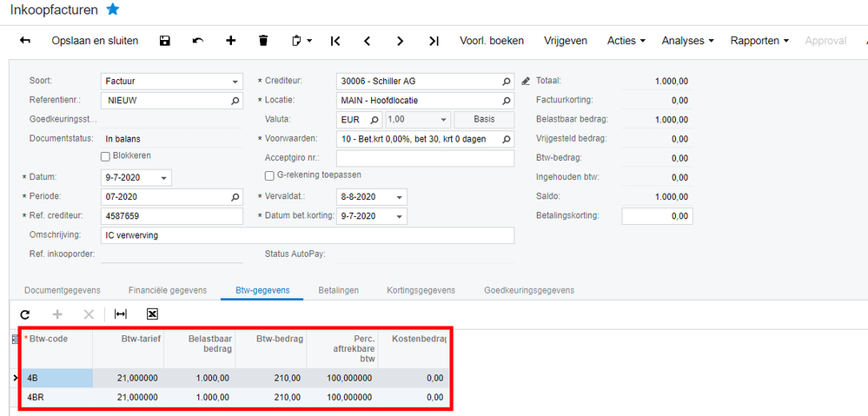Open the Datum date picker dropdown
This screenshot has height=416, width=868.
[x=163, y=178]
